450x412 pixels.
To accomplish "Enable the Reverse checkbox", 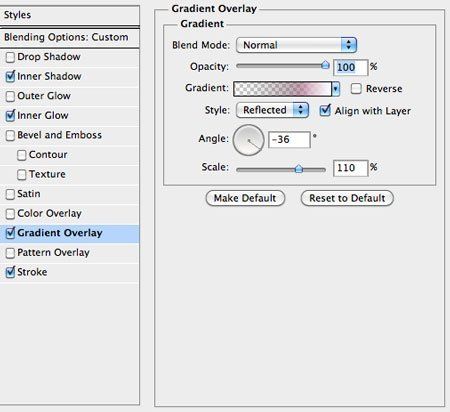I will point(356,89).
